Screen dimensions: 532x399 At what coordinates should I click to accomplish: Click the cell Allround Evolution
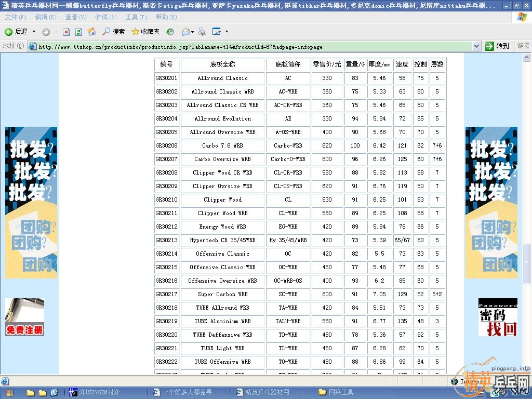coord(222,119)
